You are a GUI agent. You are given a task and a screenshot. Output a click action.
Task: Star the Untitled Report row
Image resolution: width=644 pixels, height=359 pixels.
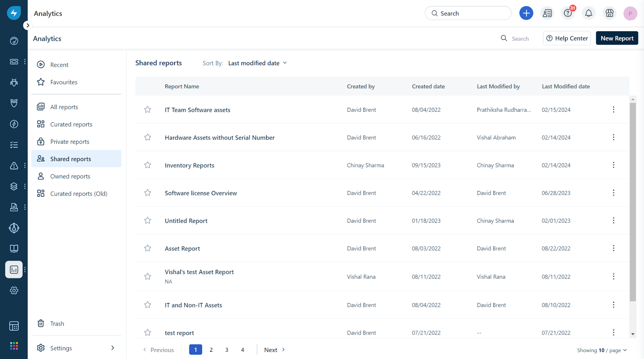pyautogui.click(x=148, y=221)
